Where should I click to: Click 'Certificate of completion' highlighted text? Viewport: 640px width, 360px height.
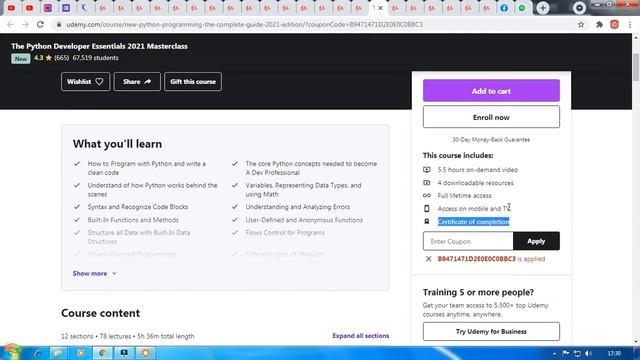click(x=473, y=222)
